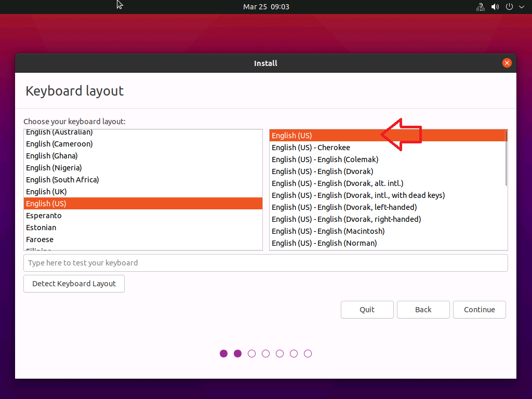Choose English (US) - English (Macintosh) variant
Screen dimensions: 532x399
(328, 231)
